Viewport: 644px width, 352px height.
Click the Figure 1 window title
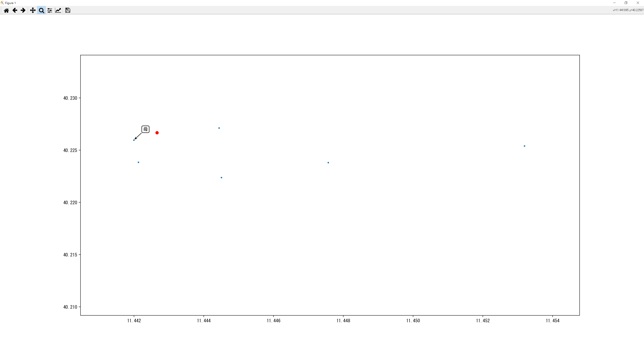(10, 3)
